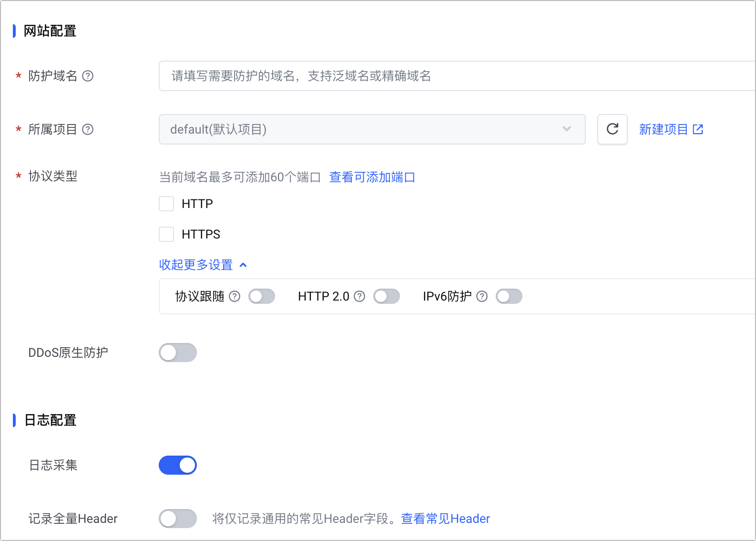This screenshot has width=756, height=541.
Task: Click help icon next to 协议跟随
Action: pyautogui.click(x=235, y=296)
